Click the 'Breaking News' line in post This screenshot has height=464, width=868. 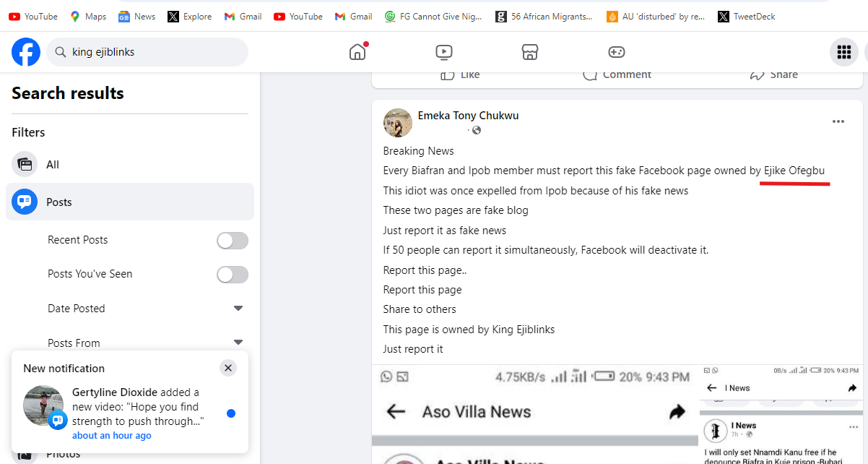pyautogui.click(x=419, y=151)
